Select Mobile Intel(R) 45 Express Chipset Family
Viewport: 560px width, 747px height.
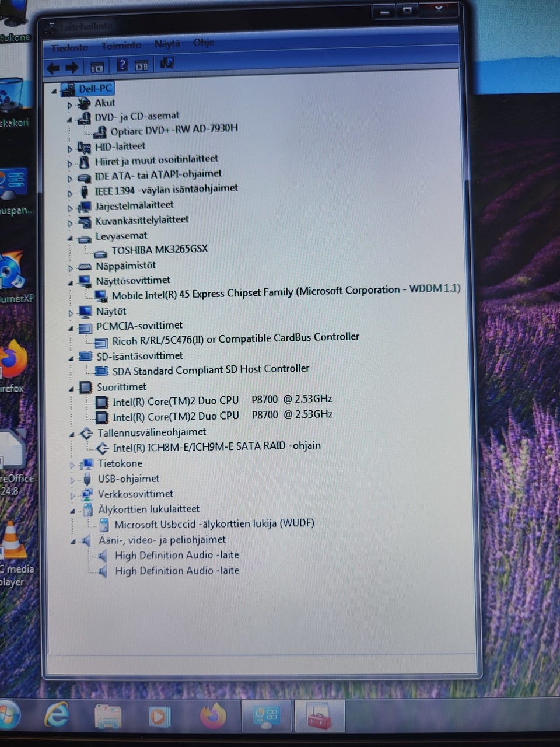point(286,292)
